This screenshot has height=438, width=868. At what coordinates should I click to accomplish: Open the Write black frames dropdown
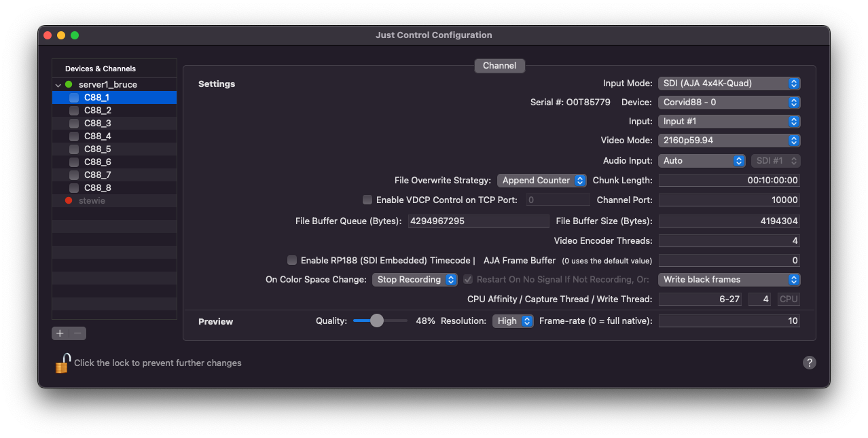point(729,280)
